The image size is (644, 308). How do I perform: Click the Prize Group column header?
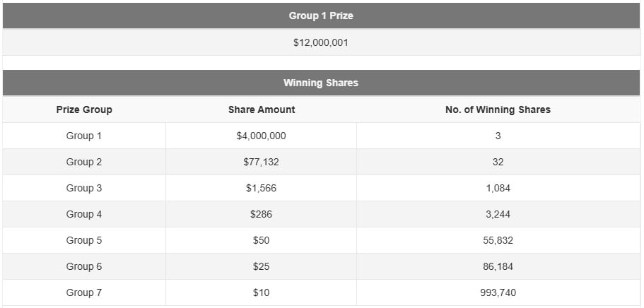tap(84, 109)
